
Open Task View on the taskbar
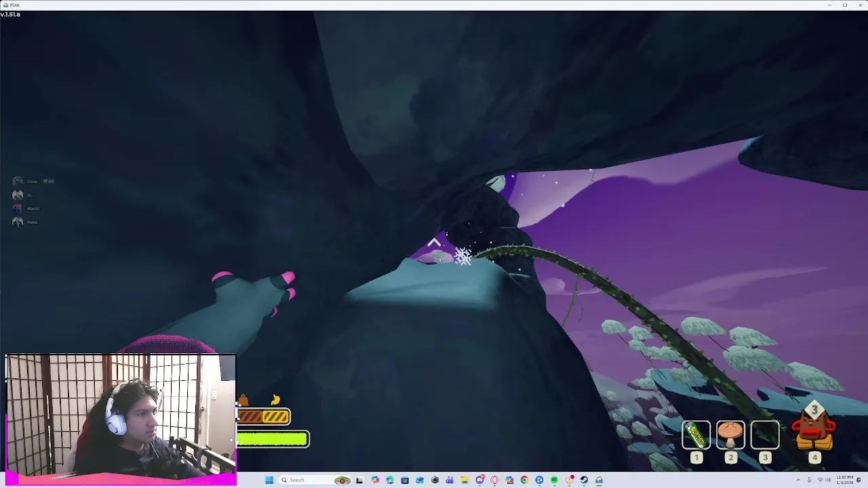[x=360, y=481]
